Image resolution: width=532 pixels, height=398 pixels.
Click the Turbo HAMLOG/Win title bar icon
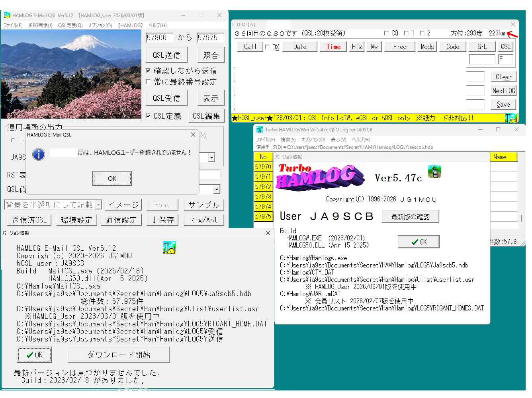pos(260,130)
